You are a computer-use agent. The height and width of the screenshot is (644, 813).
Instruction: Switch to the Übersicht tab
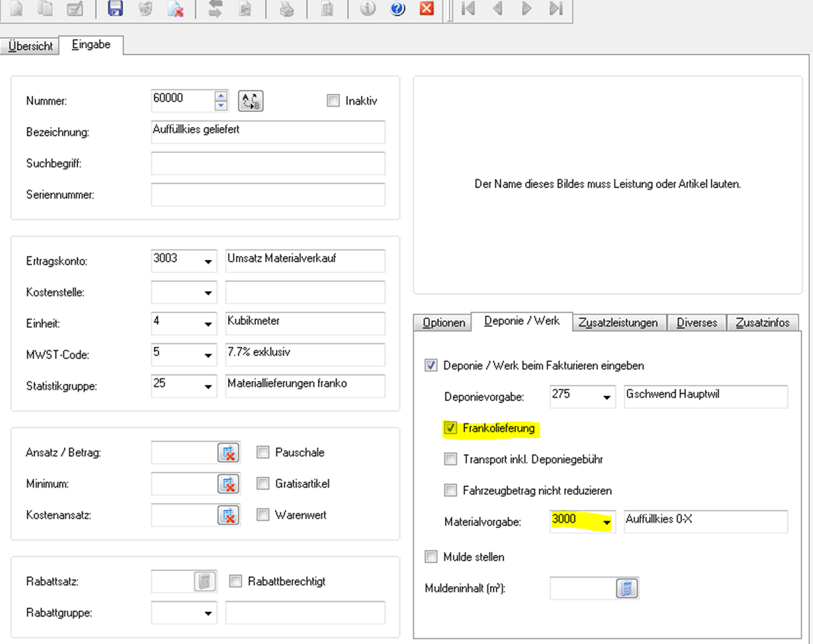[x=31, y=46]
